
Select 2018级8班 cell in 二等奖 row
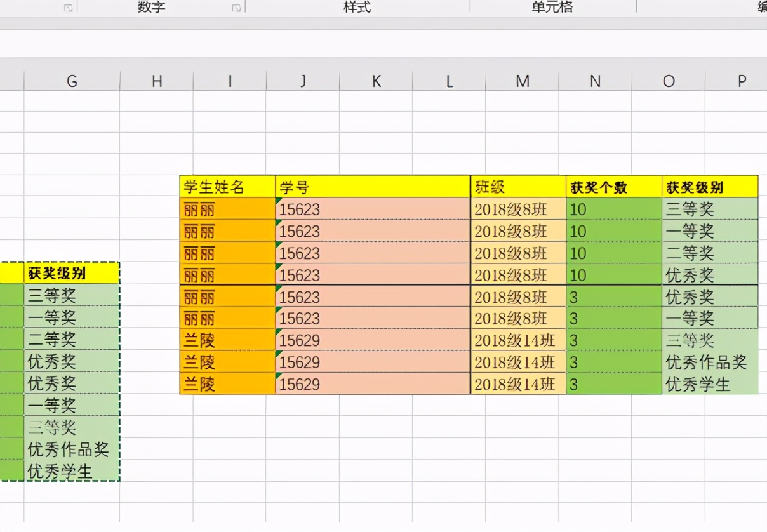coord(518,253)
